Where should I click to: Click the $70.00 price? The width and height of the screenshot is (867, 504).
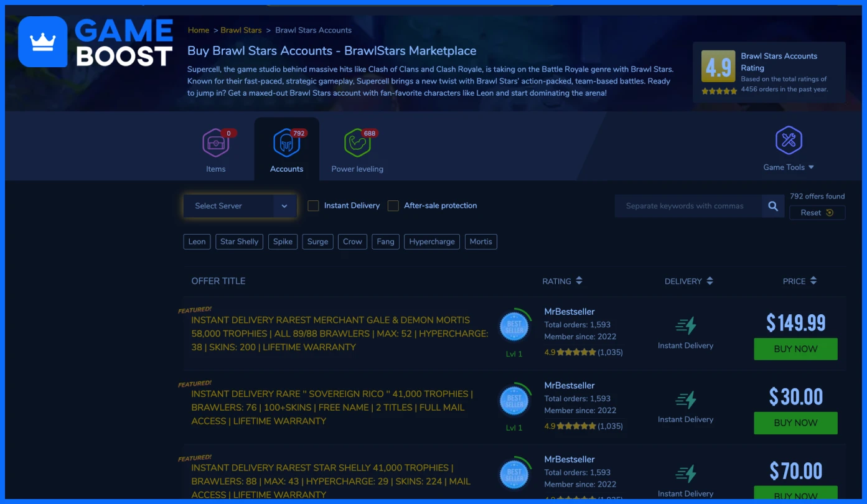pyautogui.click(x=795, y=471)
